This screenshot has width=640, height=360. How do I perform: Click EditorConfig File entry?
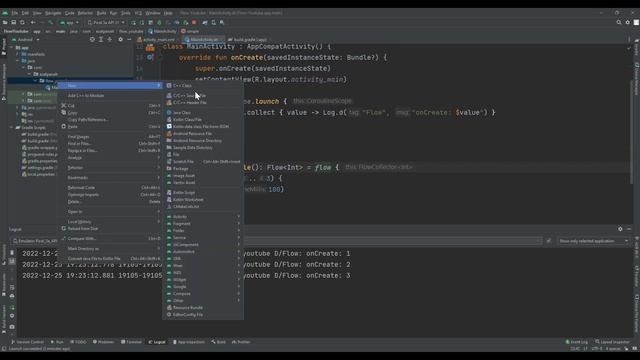(203, 315)
